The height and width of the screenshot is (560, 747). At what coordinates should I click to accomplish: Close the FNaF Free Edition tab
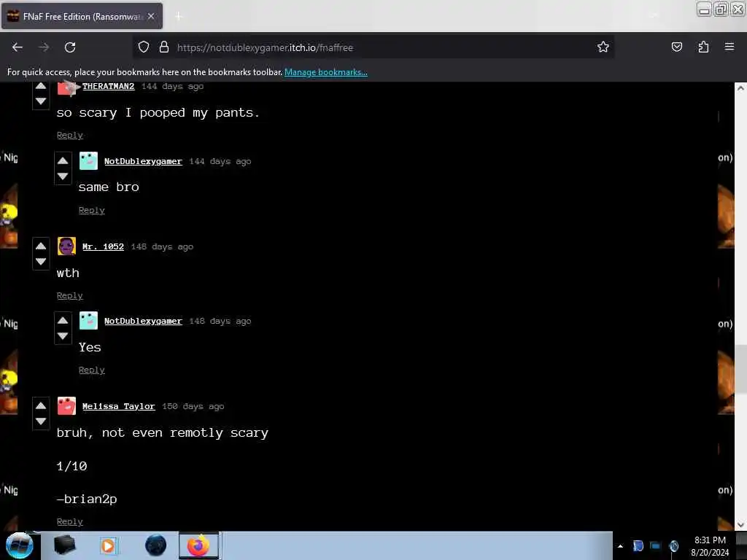pos(151,16)
